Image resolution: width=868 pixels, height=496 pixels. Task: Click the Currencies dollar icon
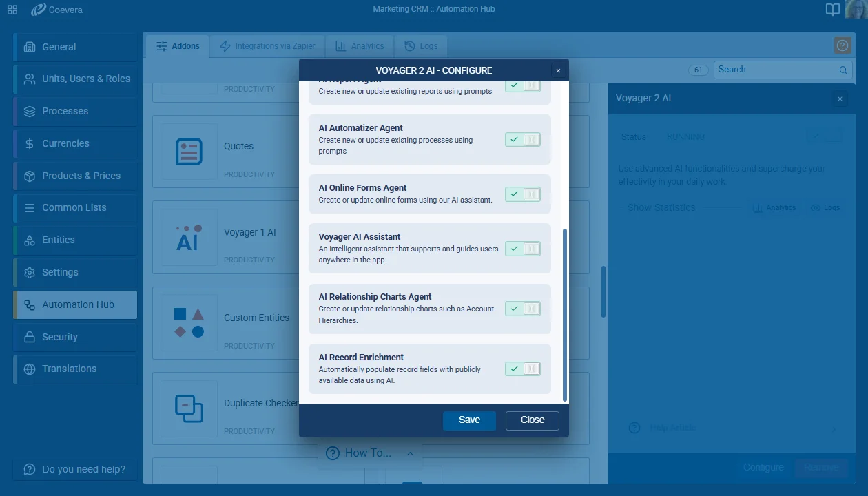30,143
